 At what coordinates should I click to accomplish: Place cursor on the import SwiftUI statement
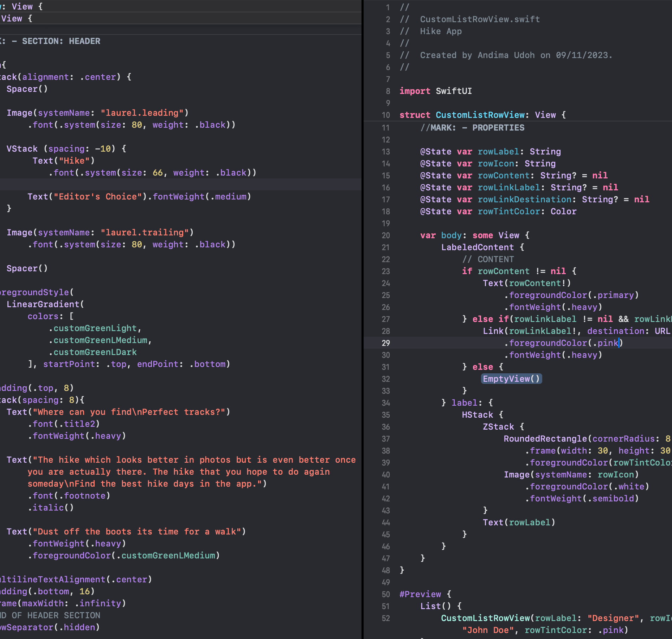435,91
